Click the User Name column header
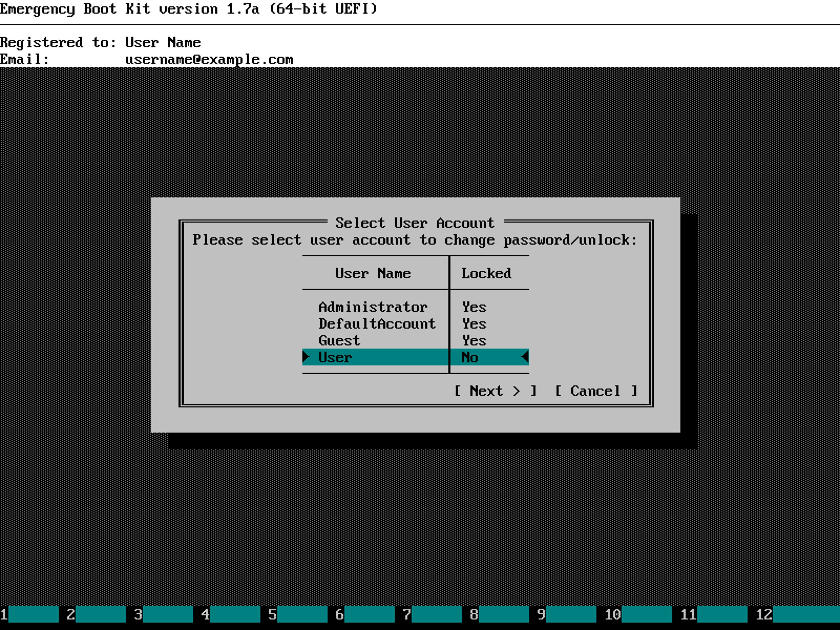The height and width of the screenshot is (630, 840). (373, 274)
